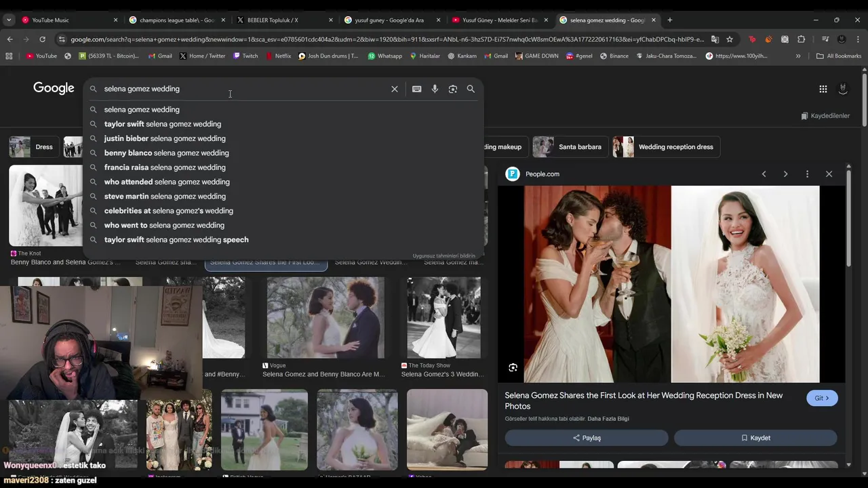Search by image with Lens icon

(453, 89)
